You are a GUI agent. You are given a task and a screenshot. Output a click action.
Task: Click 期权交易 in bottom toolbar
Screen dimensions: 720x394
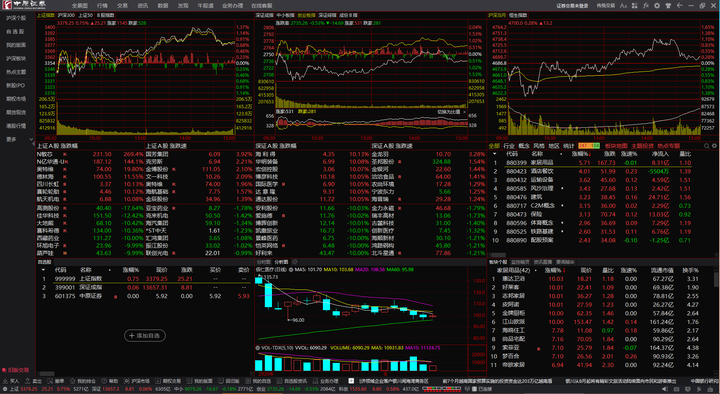pos(168,381)
